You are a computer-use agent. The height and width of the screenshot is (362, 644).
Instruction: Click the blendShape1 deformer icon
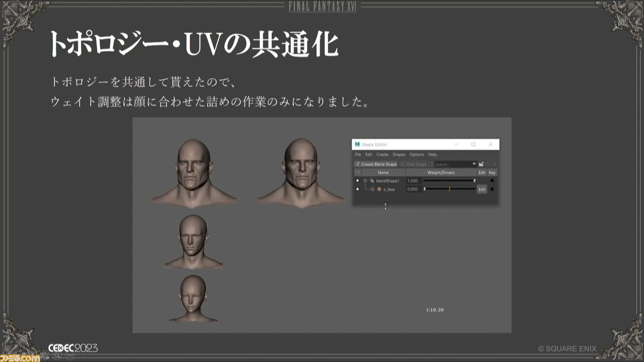pos(372,180)
